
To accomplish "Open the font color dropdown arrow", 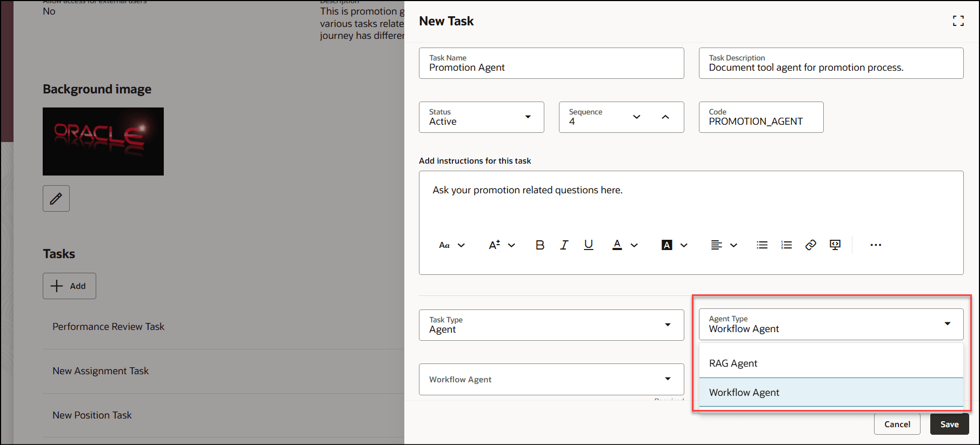I will point(634,245).
